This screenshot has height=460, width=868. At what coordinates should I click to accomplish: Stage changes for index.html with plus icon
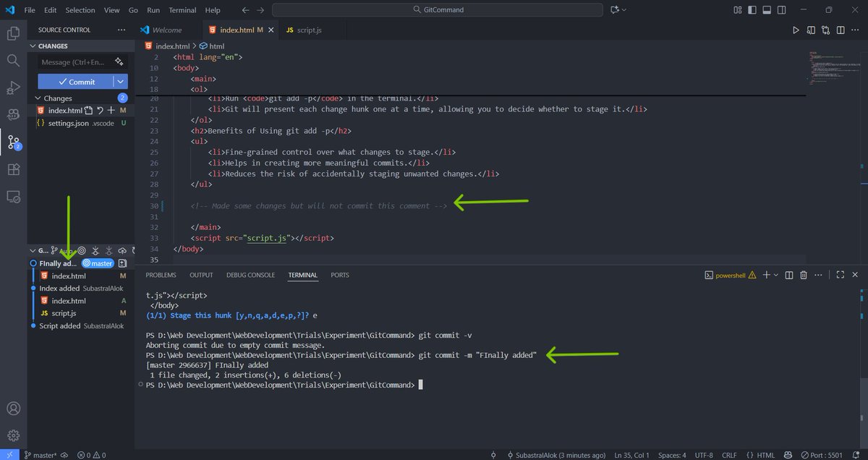click(x=111, y=111)
